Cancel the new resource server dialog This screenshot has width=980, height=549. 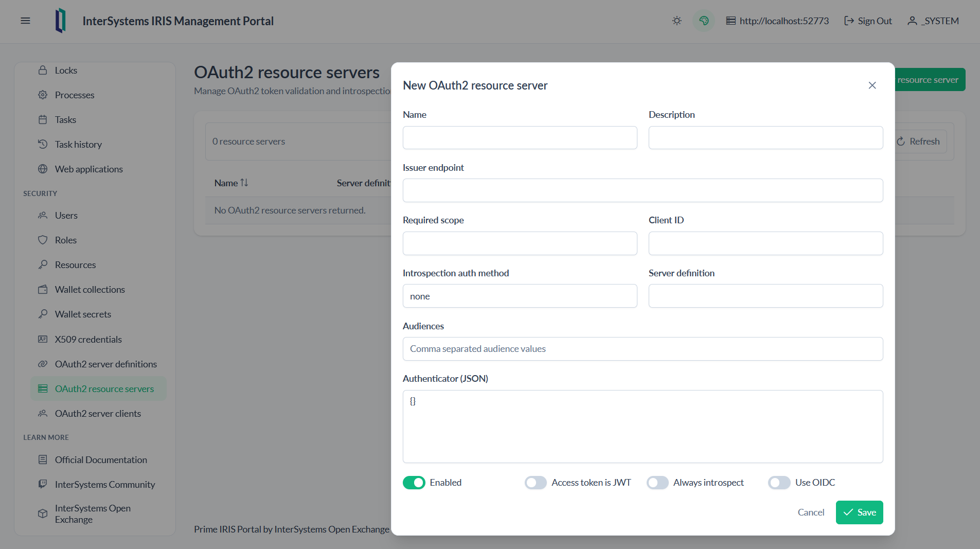pos(811,512)
